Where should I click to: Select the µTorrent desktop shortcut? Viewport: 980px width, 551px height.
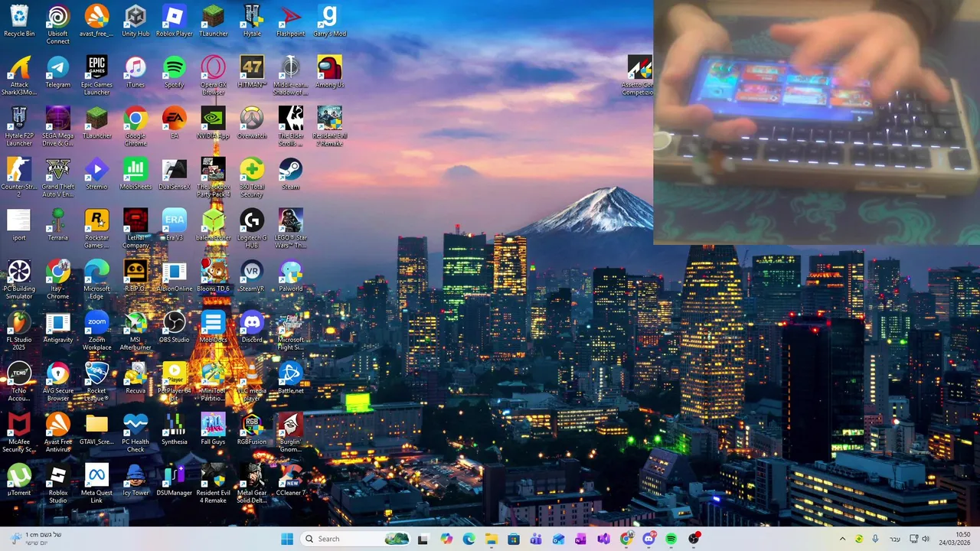click(x=19, y=480)
